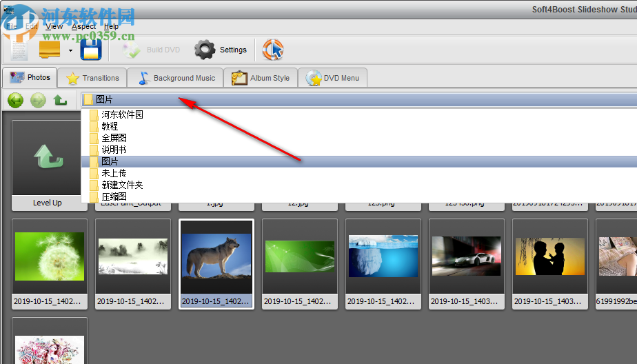This screenshot has height=364, width=637.
Task: Select highlighted 图片 folder in dropdown list
Action: [x=359, y=162]
